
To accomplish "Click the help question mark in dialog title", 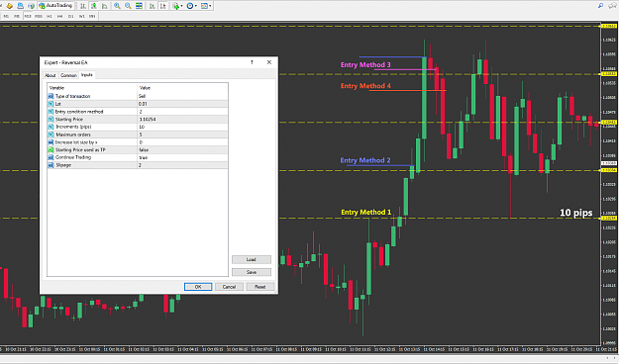I will click(252, 62).
